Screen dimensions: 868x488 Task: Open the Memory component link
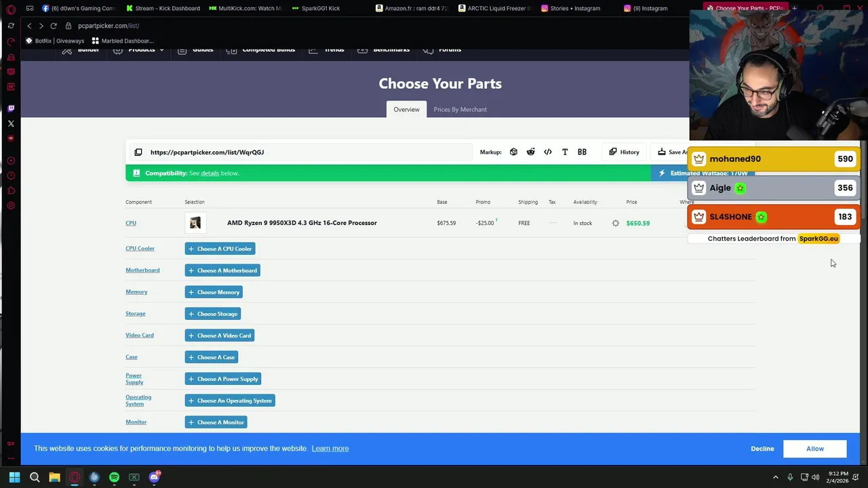point(136,292)
